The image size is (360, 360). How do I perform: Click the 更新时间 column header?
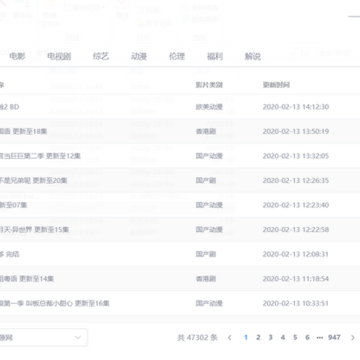276,85
